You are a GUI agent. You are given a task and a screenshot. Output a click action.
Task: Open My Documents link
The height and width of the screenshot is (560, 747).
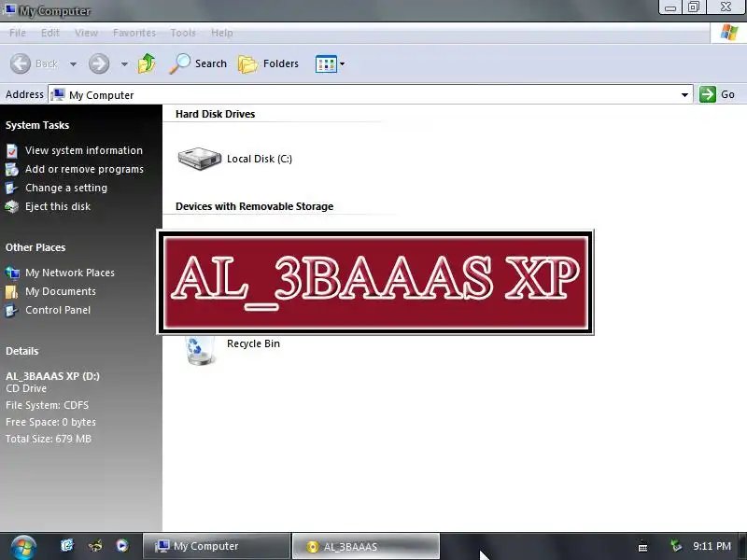[x=61, y=291]
